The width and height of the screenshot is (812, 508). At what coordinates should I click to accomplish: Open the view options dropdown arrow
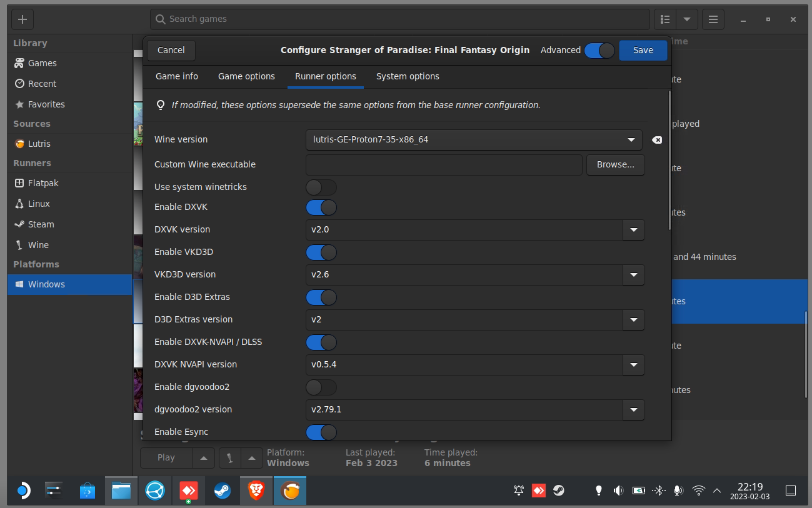687,19
